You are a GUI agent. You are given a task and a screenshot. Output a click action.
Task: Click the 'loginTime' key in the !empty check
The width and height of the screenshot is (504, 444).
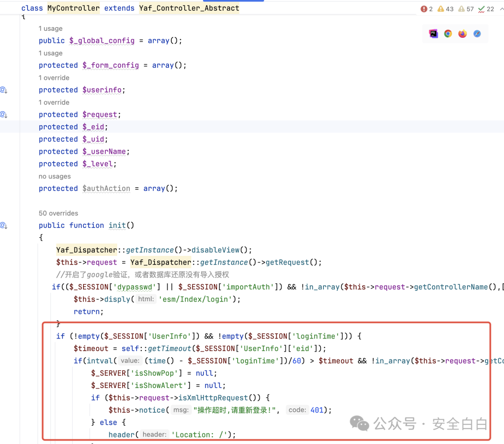(315, 336)
